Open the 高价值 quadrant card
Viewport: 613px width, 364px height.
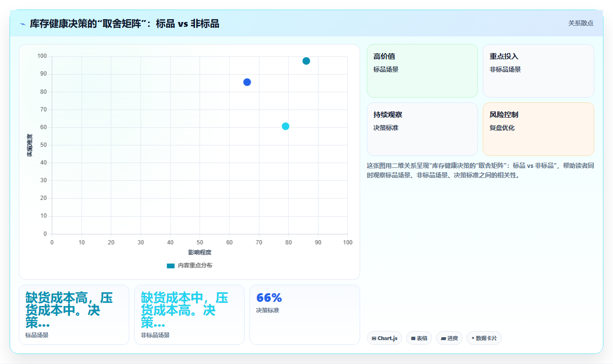tap(422, 71)
